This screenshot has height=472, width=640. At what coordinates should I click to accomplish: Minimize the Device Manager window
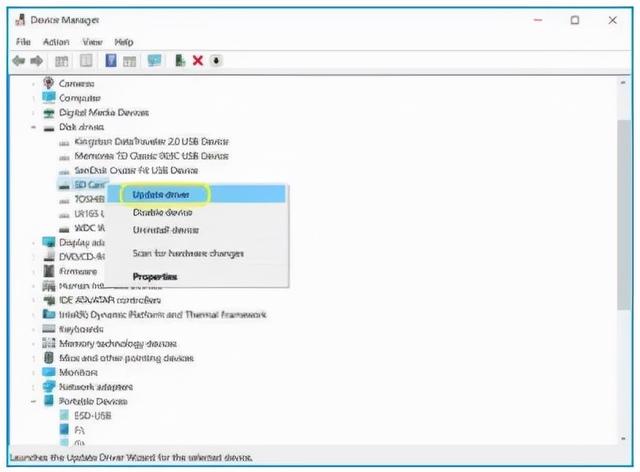(x=538, y=20)
